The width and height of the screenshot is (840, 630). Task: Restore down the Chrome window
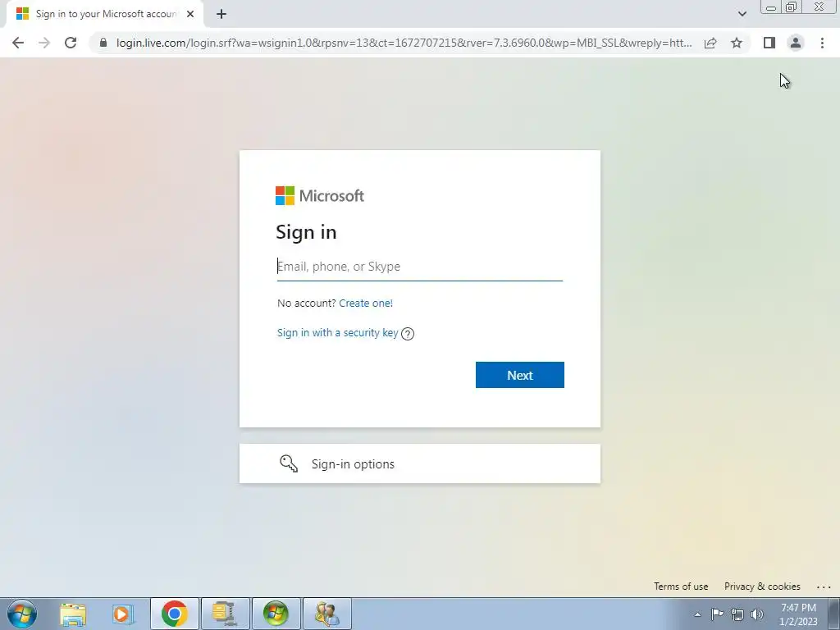(792, 7)
